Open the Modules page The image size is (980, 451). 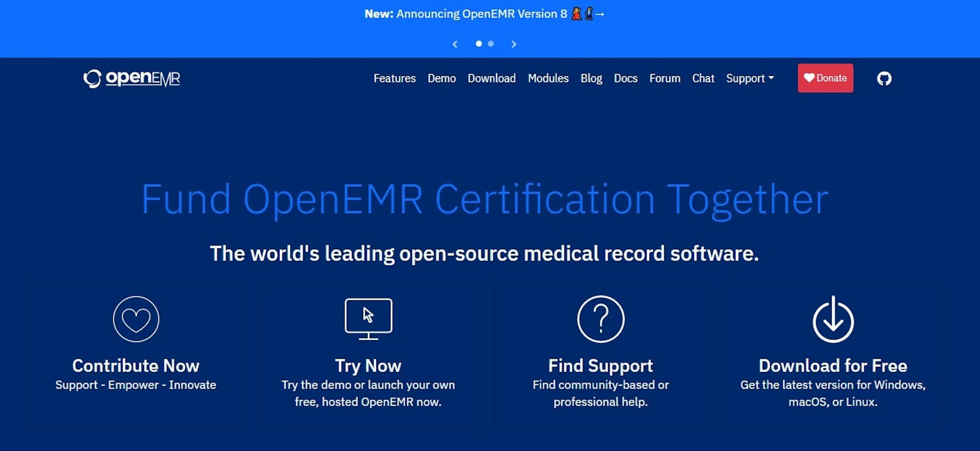(548, 78)
